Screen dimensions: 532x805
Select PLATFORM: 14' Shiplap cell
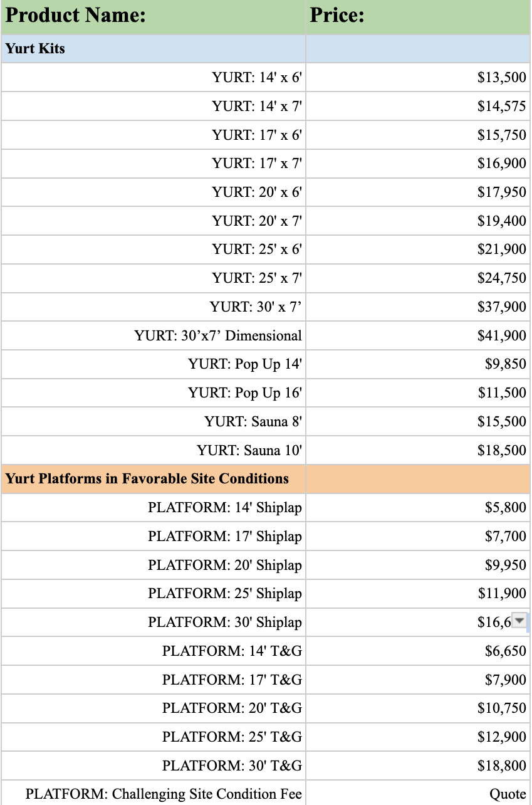pyautogui.click(x=154, y=507)
